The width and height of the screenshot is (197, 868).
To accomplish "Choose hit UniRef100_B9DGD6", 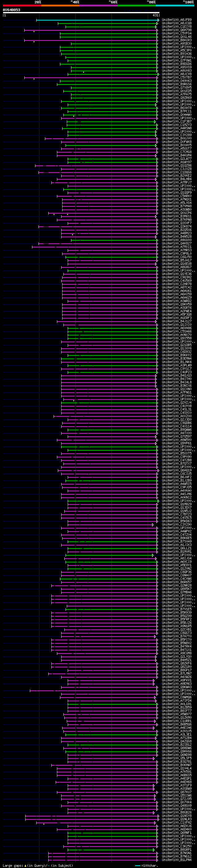I will pos(177,64).
